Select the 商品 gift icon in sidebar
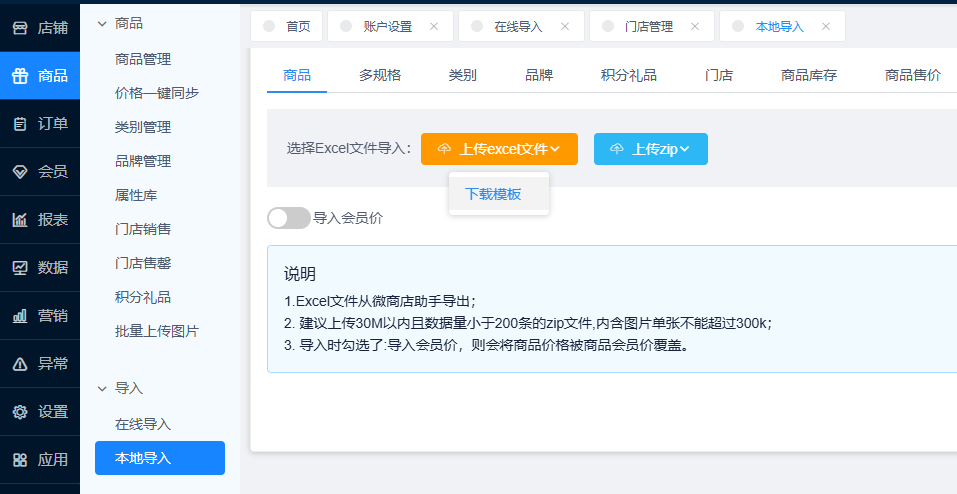 tap(20, 76)
